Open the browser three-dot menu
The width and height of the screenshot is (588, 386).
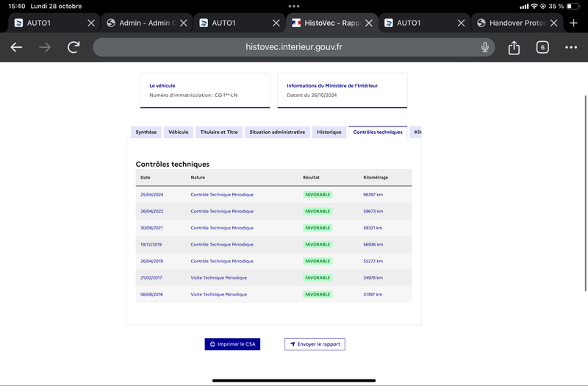click(571, 47)
